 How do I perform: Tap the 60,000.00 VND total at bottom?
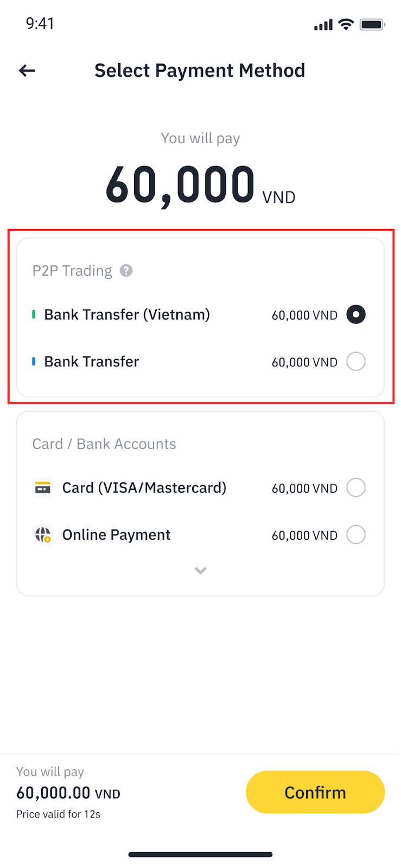coord(68,793)
